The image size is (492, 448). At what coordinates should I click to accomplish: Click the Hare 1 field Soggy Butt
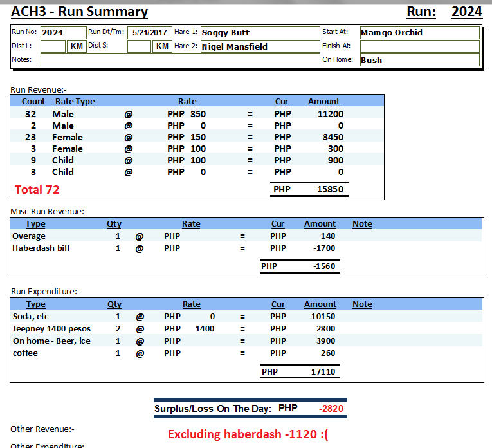click(x=260, y=33)
